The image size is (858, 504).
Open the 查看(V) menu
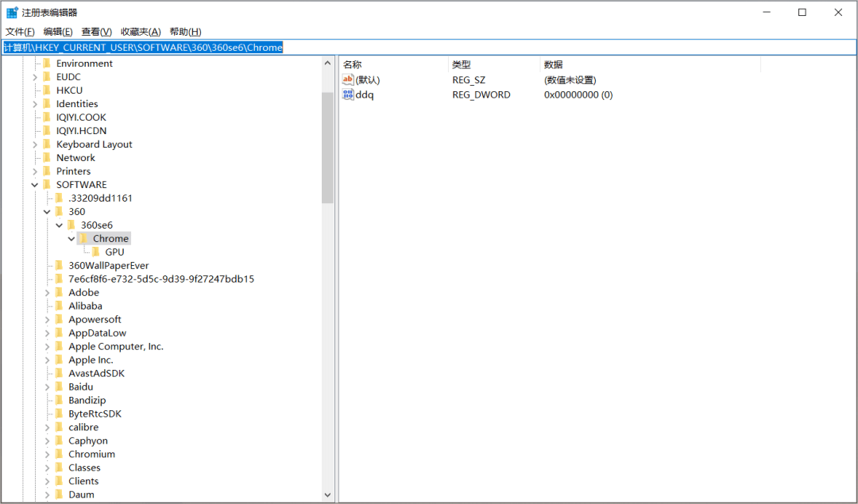tap(97, 32)
